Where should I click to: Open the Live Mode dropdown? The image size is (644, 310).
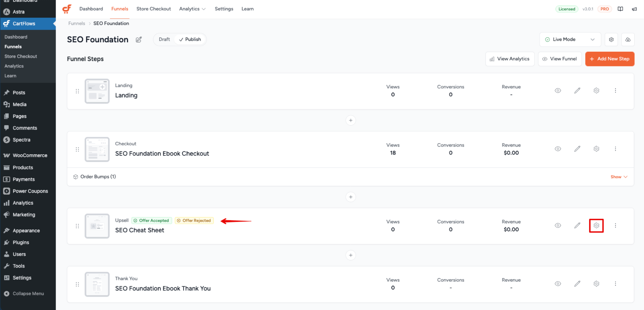tap(570, 40)
